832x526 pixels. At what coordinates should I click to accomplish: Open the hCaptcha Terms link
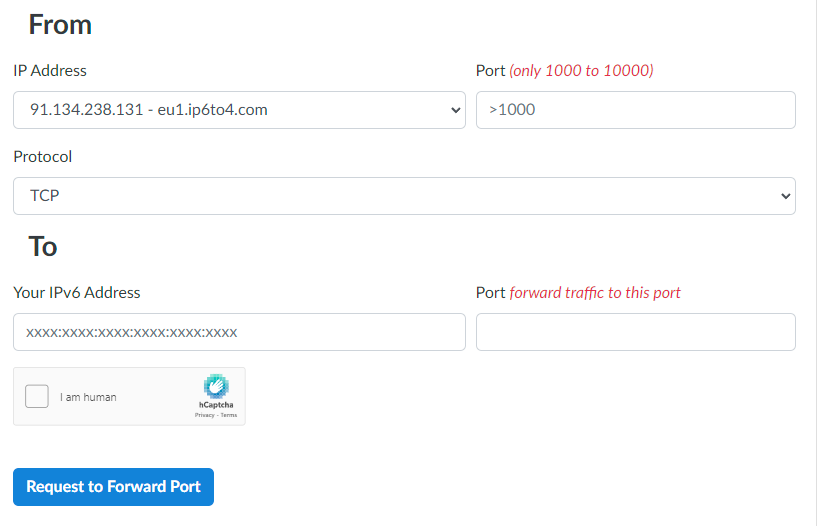coord(229,414)
